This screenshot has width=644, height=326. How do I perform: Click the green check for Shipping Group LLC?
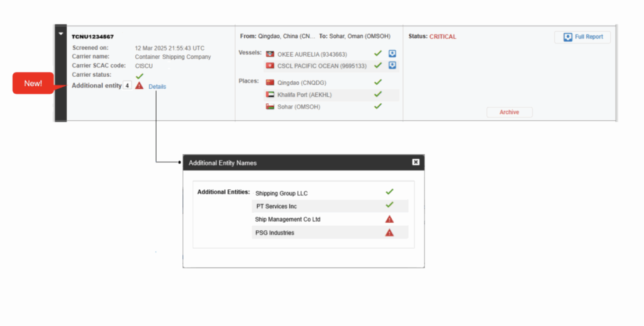389,192
